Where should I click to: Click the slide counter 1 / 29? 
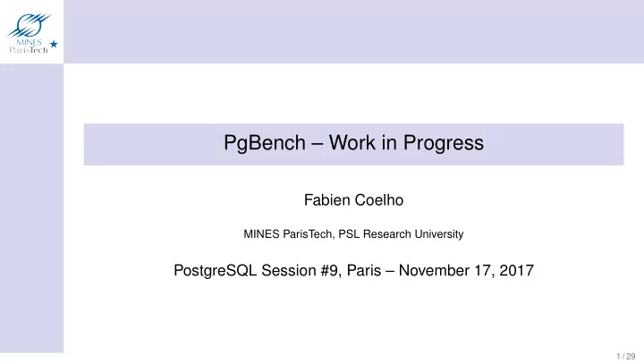pyautogui.click(x=626, y=357)
